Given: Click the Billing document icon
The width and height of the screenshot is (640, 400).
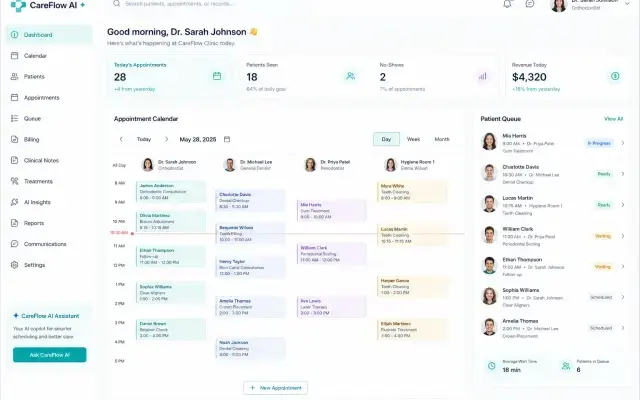Looking at the screenshot, I should tap(14, 139).
